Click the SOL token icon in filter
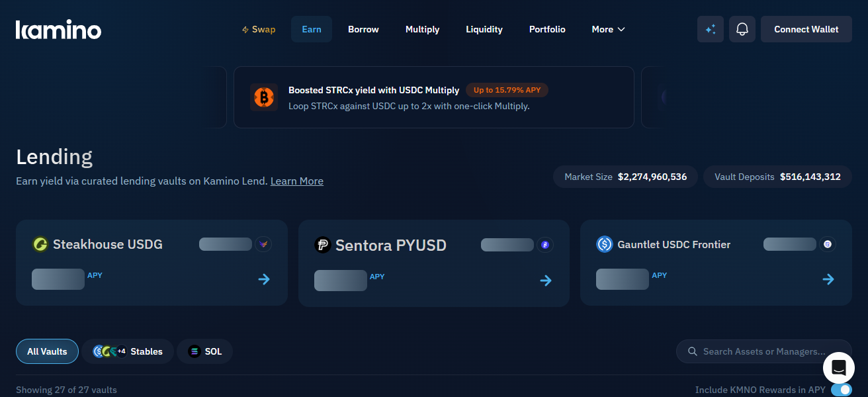Viewport: 868px width, 397px height. tap(194, 351)
